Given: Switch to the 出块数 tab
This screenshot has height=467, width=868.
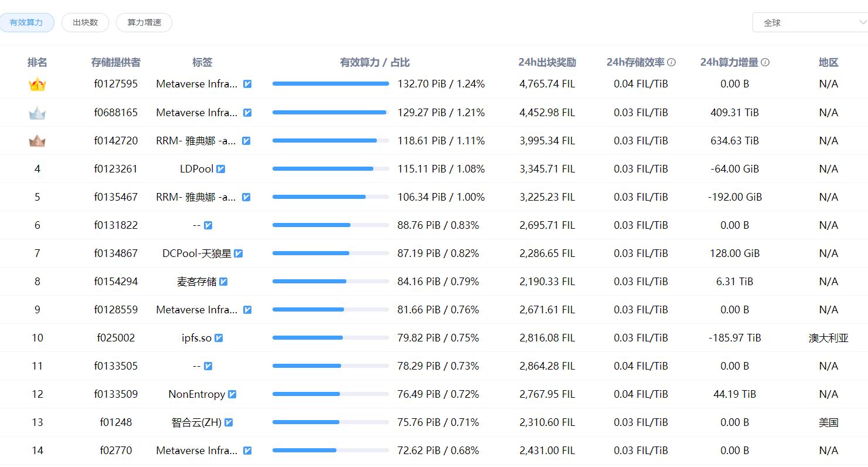Looking at the screenshot, I should pos(85,23).
